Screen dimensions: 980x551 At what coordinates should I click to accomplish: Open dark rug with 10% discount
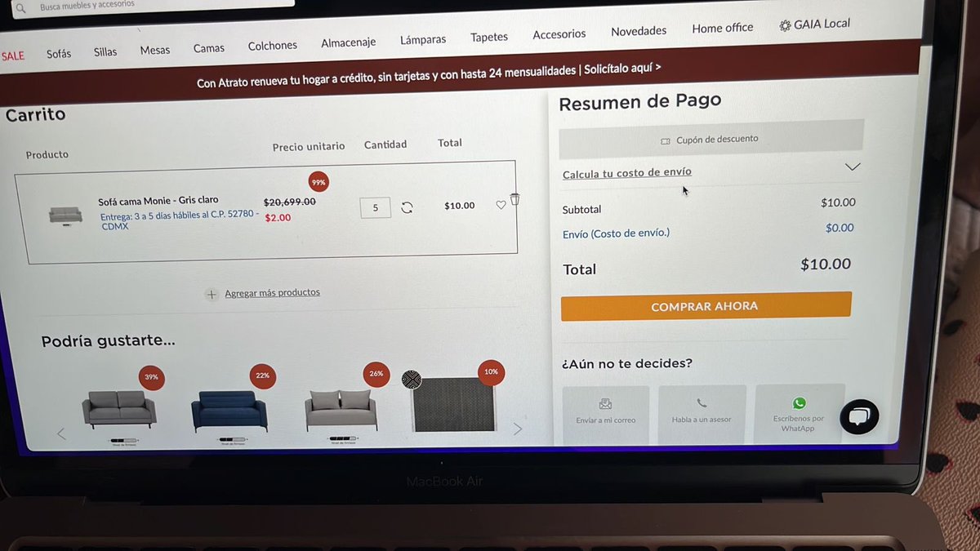tap(454, 404)
